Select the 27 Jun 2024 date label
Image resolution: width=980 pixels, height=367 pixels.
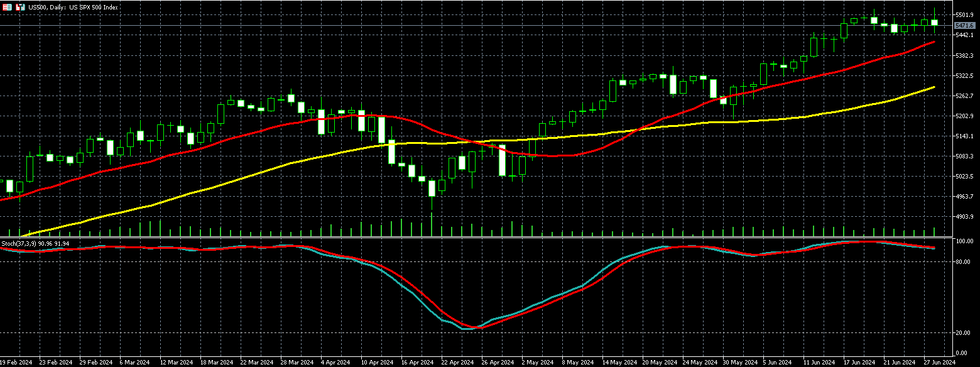click(x=939, y=363)
